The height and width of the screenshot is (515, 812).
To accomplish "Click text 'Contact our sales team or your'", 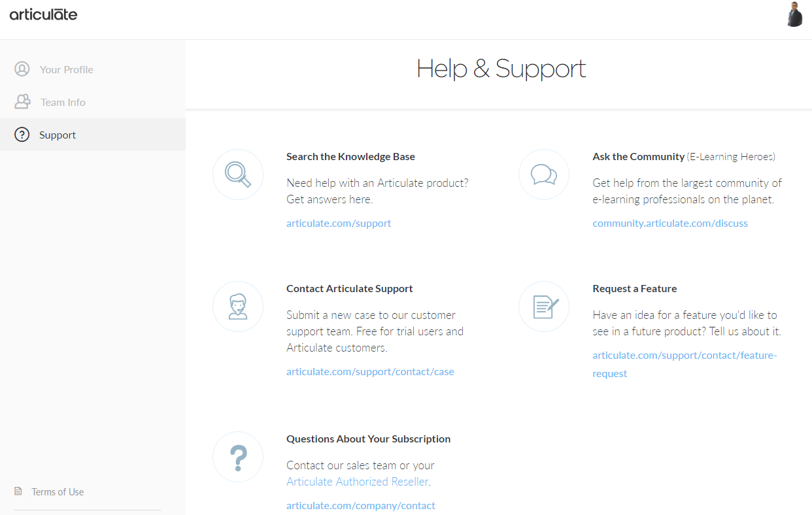I will pyautogui.click(x=360, y=465).
